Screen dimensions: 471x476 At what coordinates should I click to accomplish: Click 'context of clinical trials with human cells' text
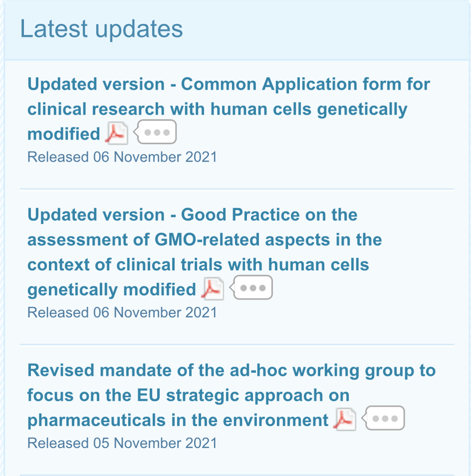pos(198,264)
